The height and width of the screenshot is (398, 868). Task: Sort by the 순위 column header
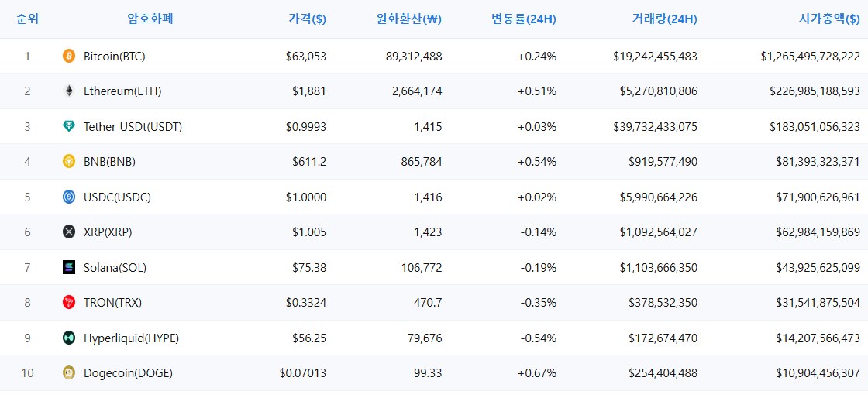[x=28, y=19]
